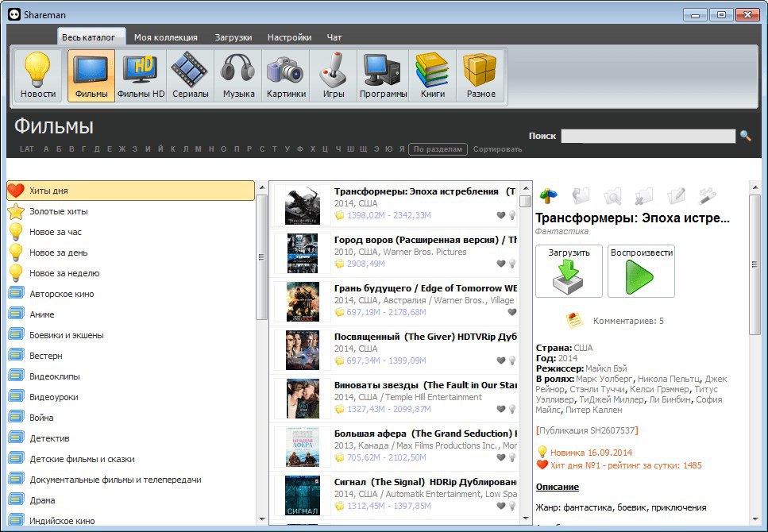The height and width of the screenshot is (532, 768).
Task: Open the Новости lightbulb category
Action: point(37,76)
